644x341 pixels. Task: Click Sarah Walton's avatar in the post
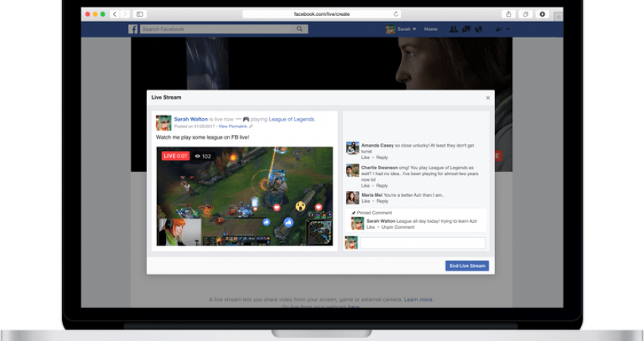click(x=164, y=123)
